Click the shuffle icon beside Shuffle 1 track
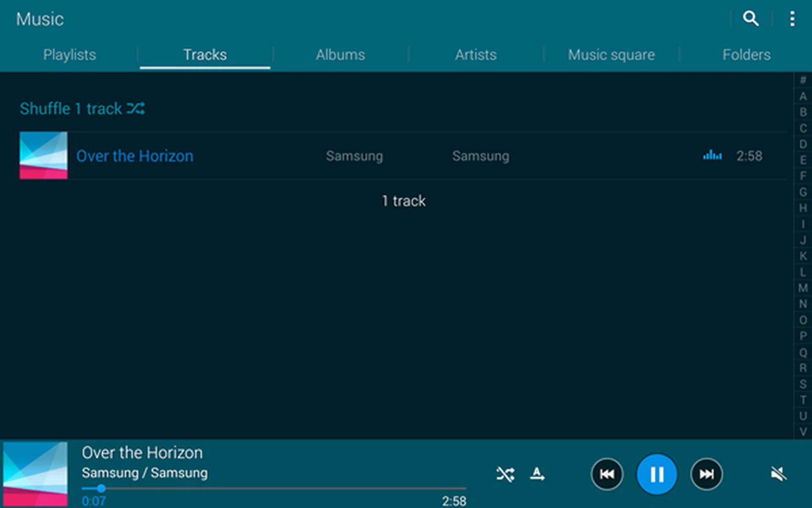Viewport: 812px width, 508px height. (x=136, y=108)
